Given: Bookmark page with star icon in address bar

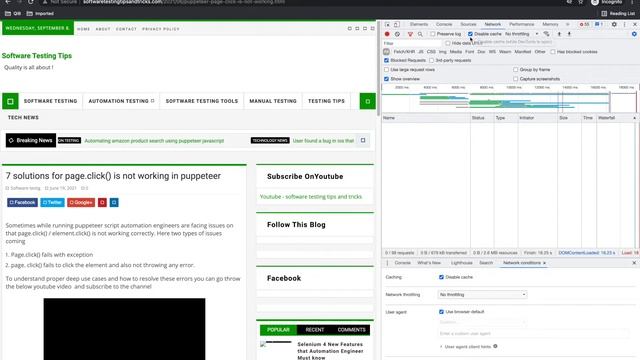Looking at the screenshot, I should [580, 2].
